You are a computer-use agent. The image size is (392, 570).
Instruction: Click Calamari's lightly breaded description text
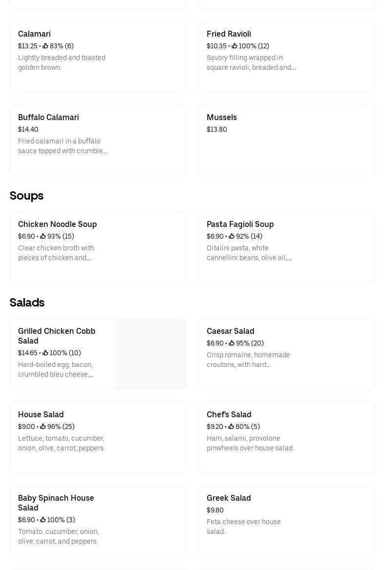point(61,62)
